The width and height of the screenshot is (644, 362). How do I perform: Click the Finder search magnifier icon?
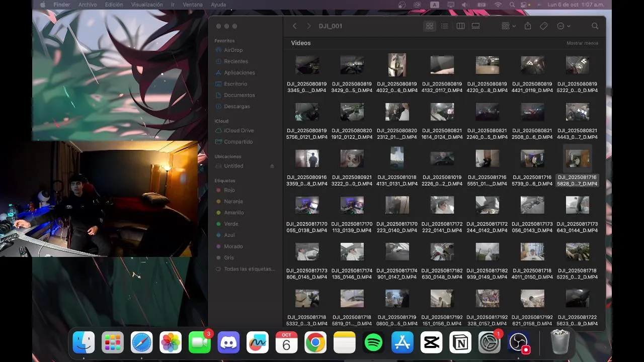pyautogui.click(x=595, y=26)
